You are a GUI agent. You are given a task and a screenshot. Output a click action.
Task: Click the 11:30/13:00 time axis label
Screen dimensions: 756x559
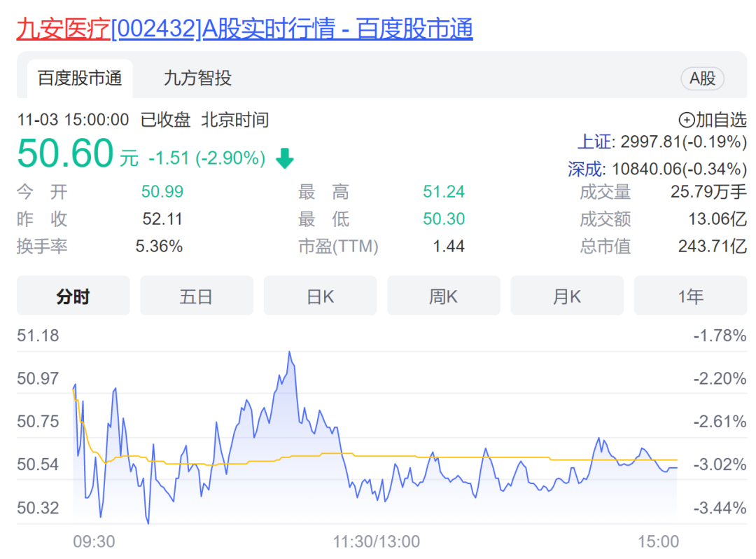click(x=376, y=541)
